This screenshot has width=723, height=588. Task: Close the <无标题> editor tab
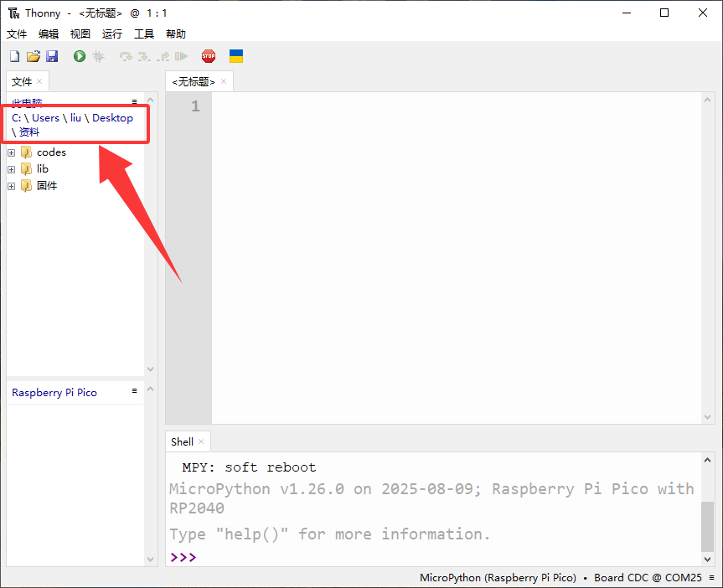coord(224,81)
